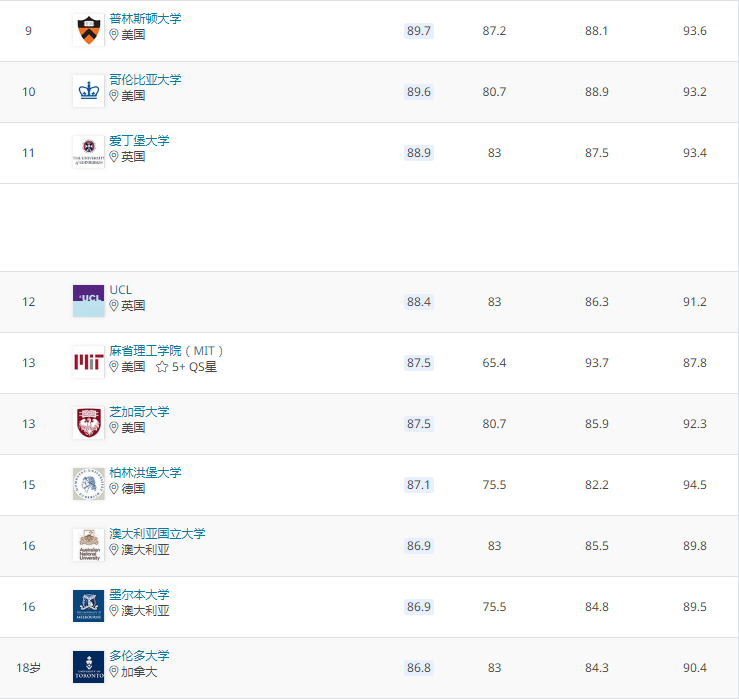Go to the 芝加哥大学 page
Screen dimensions: 739x699
pos(139,412)
